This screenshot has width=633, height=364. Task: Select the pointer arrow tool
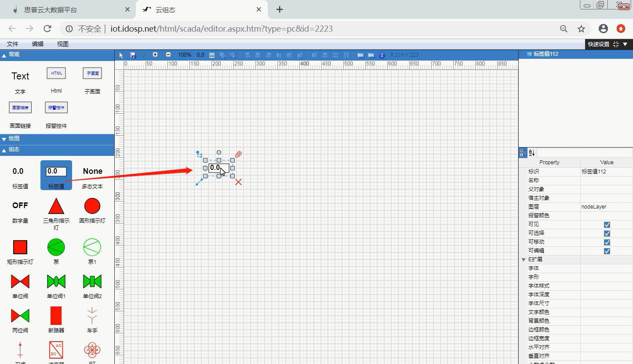(x=121, y=55)
